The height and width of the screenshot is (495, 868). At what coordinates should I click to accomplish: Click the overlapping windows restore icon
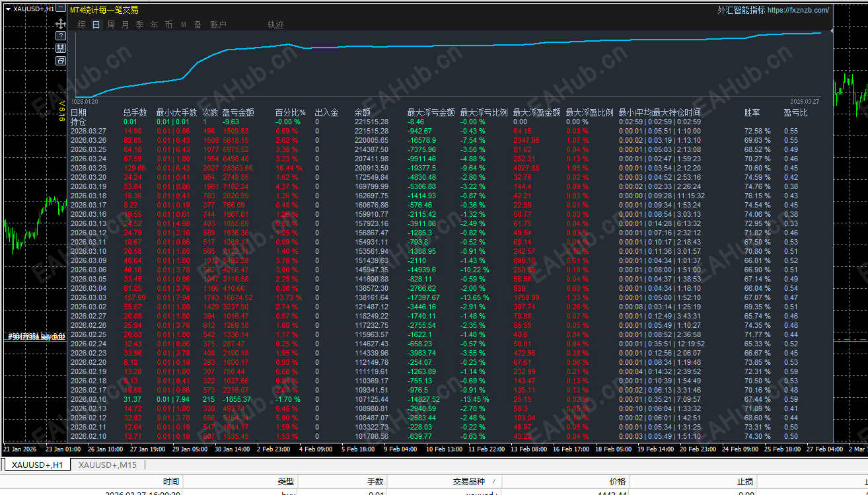61,61
